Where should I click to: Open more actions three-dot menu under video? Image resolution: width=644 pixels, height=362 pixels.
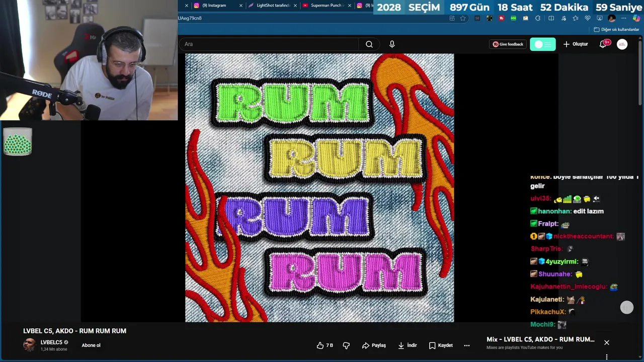(467, 345)
